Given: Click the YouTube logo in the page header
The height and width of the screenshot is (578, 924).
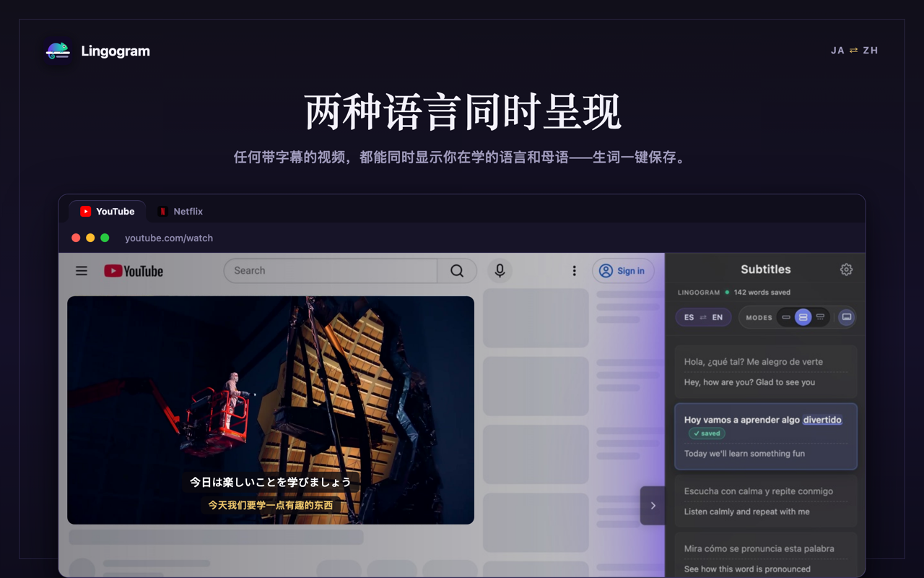Looking at the screenshot, I should 134,271.
